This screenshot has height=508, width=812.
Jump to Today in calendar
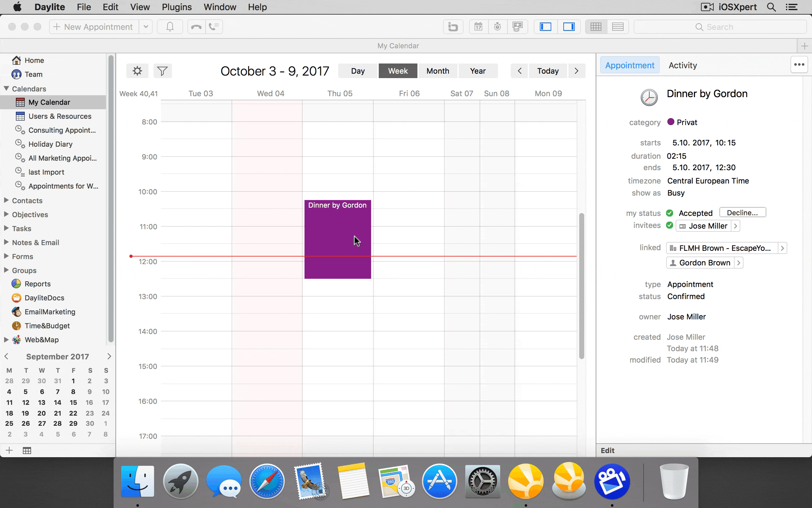(548, 71)
